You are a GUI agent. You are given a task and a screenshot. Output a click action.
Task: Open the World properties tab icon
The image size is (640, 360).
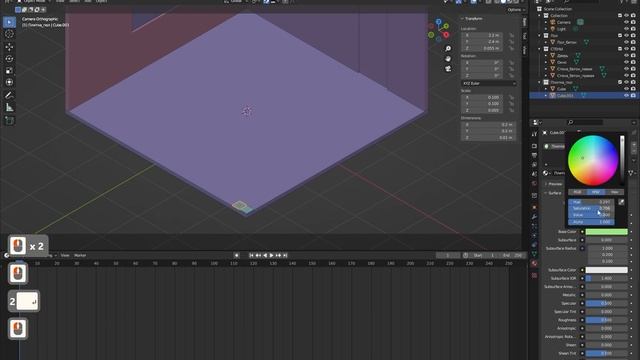pyautogui.click(x=534, y=183)
